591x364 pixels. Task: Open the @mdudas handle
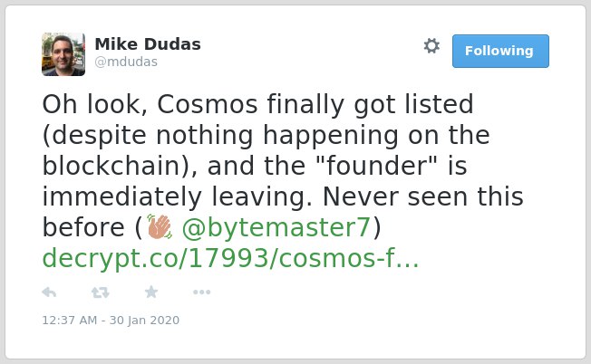click(x=126, y=62)
